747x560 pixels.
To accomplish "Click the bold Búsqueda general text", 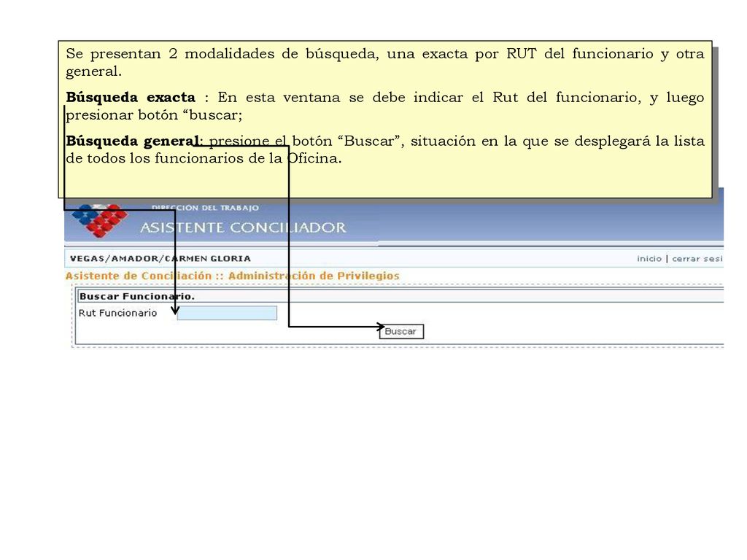I will pyautogui.click(x=133, y=141).
